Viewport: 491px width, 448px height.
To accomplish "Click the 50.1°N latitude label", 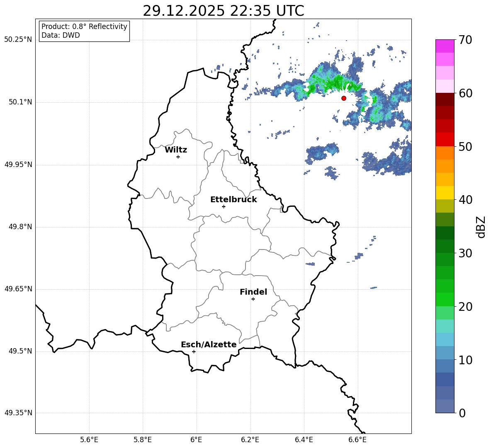I will [x=21, y=102].
